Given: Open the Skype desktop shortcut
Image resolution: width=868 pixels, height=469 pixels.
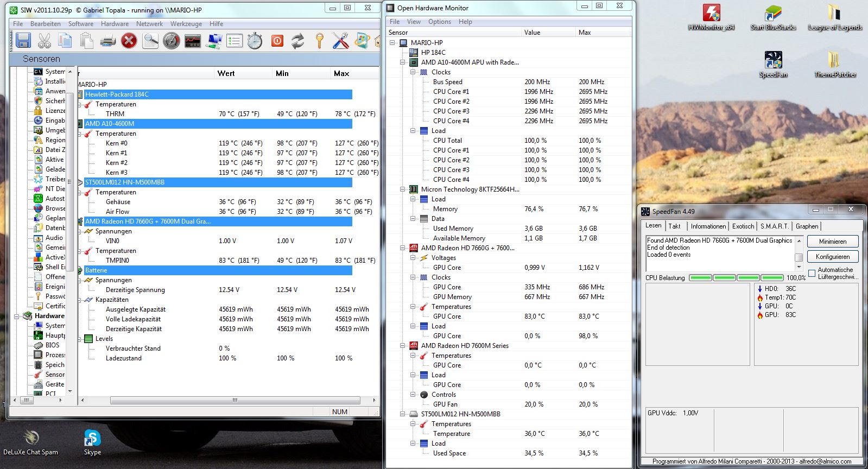Looking at the screenshot, I should 92,442.
